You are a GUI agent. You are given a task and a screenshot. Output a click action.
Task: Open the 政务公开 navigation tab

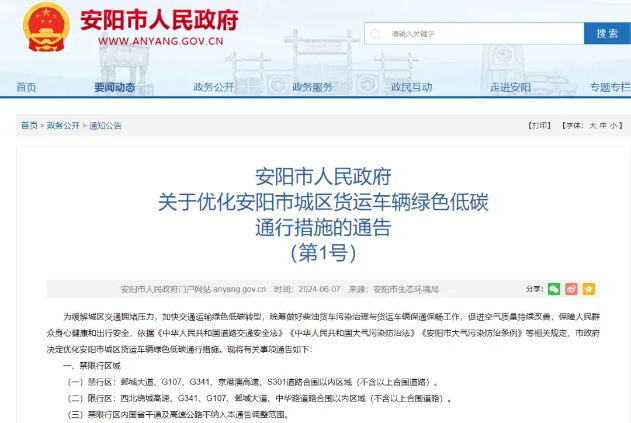213,87
